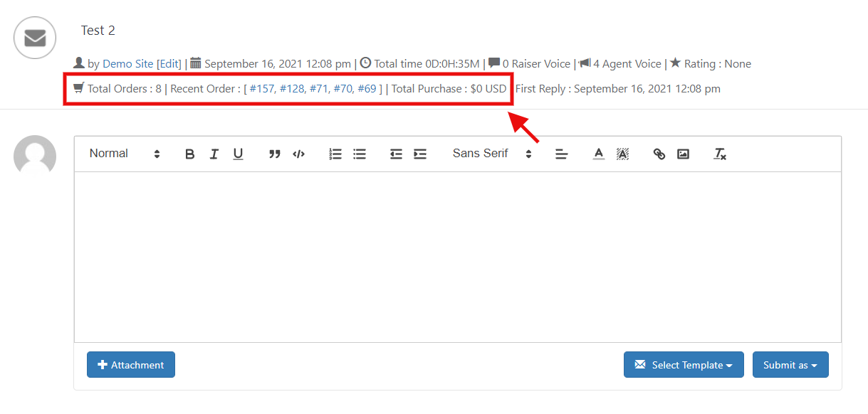Open the Select Template dropdown

point(684,365)
